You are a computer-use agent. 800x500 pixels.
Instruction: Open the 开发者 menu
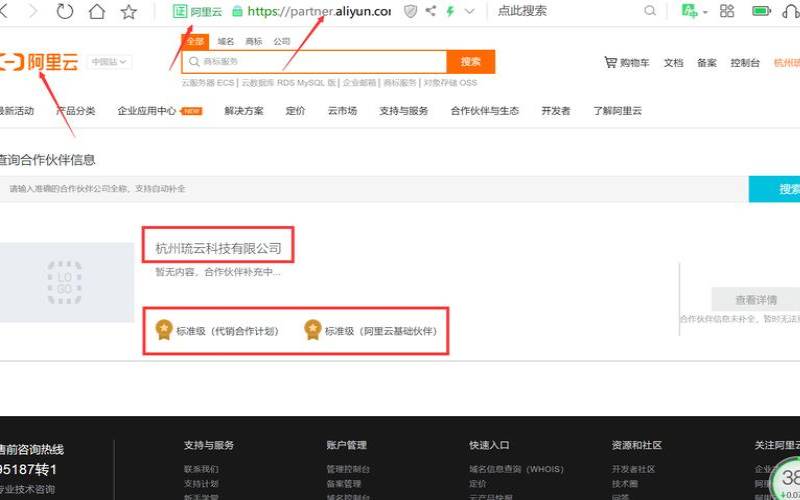click(556, 111)
